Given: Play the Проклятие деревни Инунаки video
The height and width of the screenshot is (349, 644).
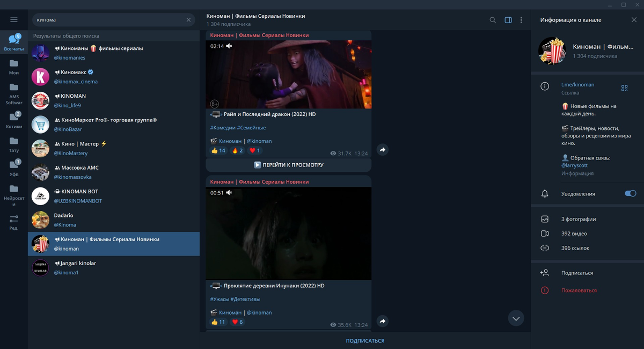Looking at the screenshot, I should click(289, 233).
